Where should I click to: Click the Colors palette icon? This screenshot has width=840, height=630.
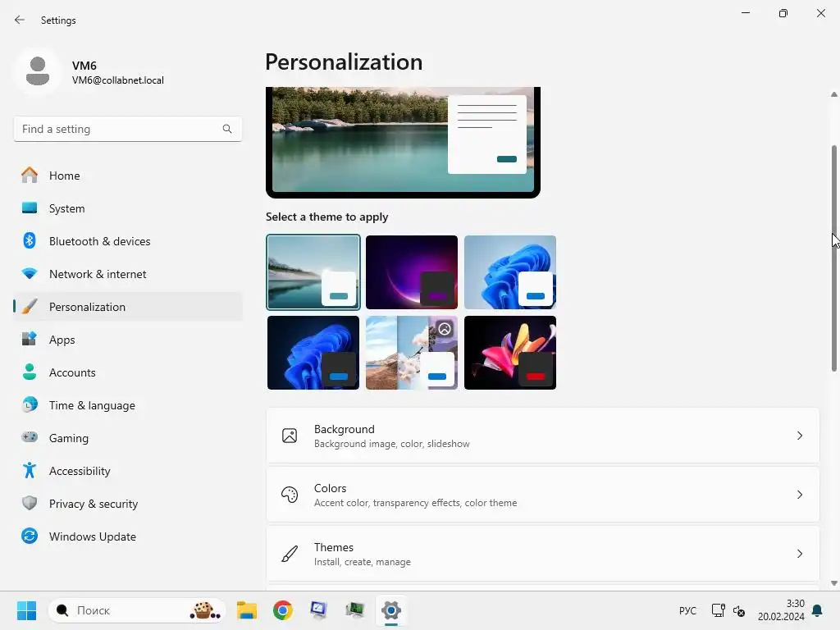[x=290, y=495]
